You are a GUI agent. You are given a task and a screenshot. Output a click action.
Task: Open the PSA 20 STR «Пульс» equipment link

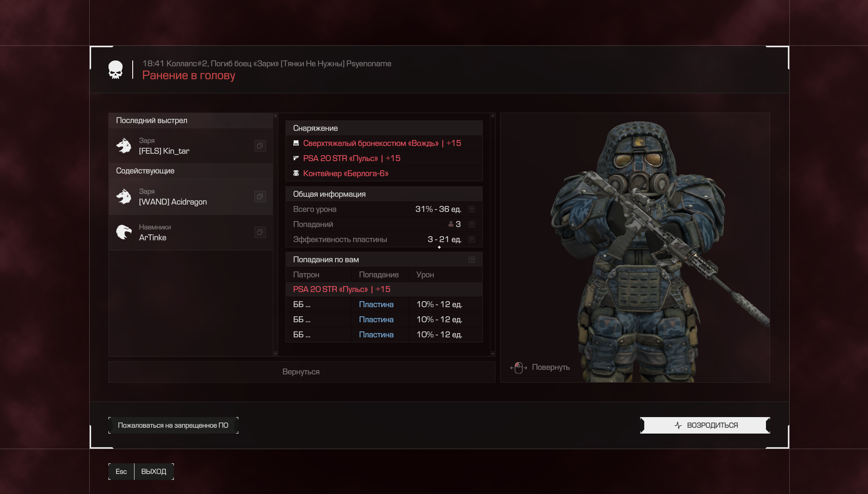340,158
